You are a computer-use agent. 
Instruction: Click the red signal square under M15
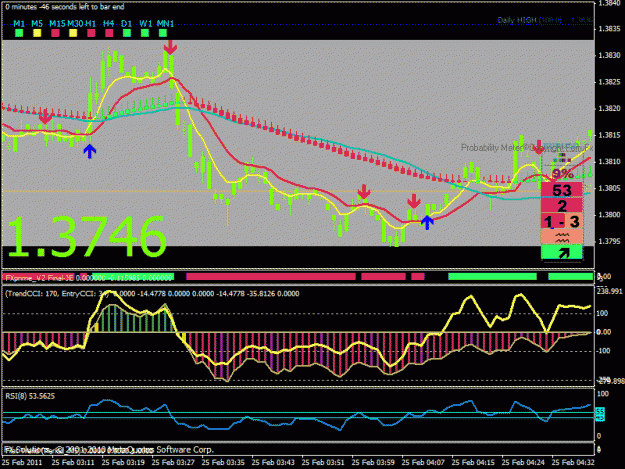point(55,33)
